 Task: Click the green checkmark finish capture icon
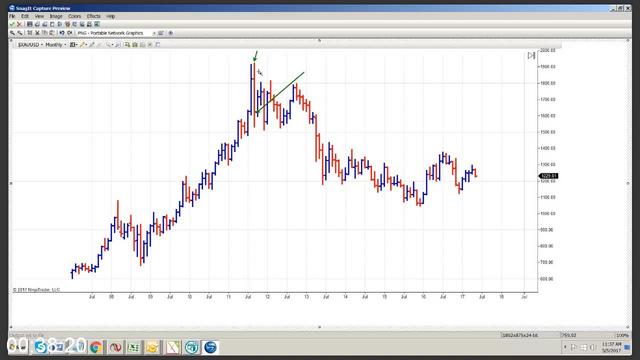pyautogui.click(x=12, y=24)
